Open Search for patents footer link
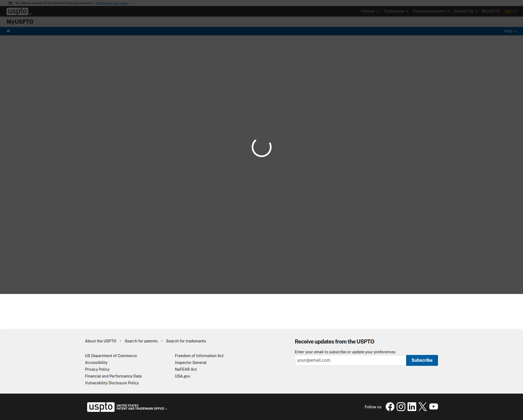The height and width of the screenshot is (420, 523). point(141,341)
